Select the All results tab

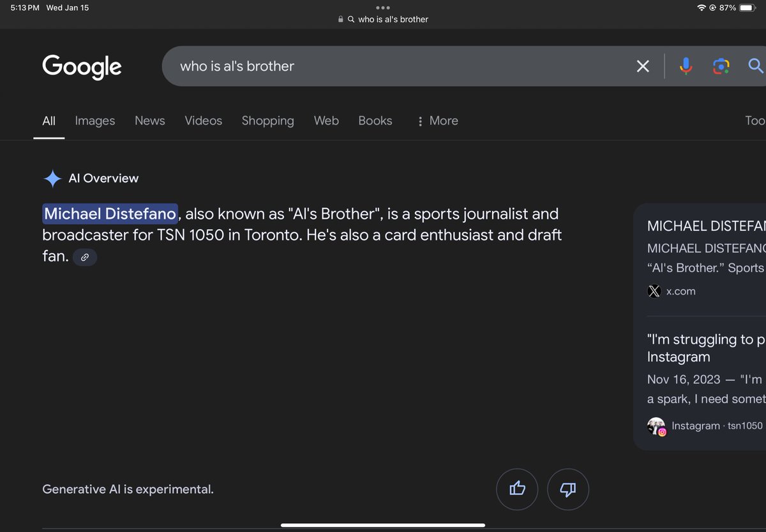pyautogui.click(x=49, y=121)
